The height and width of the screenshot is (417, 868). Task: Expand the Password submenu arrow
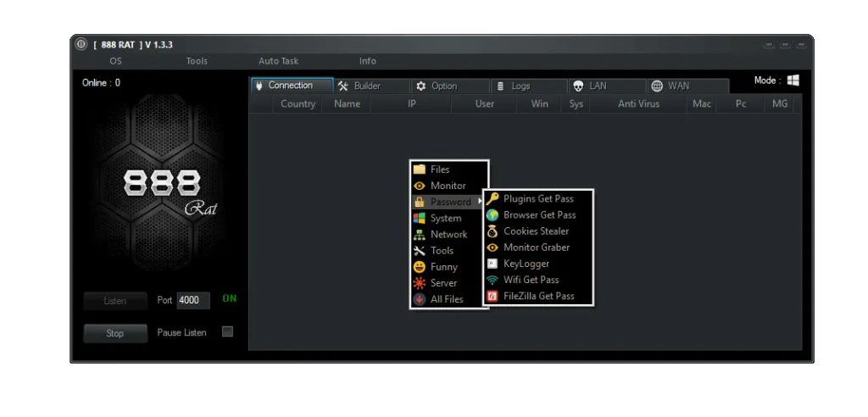tap(480, 202)
